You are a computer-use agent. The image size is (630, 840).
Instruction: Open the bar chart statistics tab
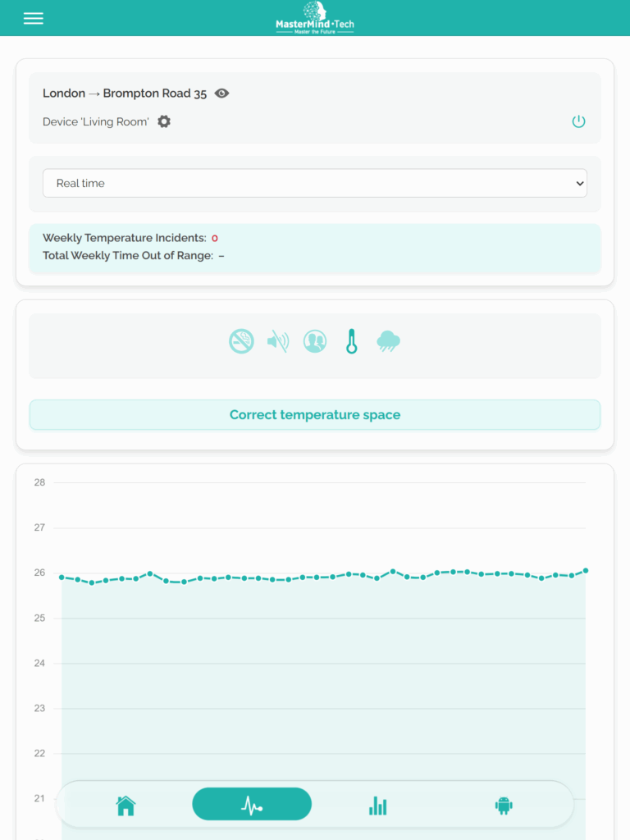pos(377,806)
